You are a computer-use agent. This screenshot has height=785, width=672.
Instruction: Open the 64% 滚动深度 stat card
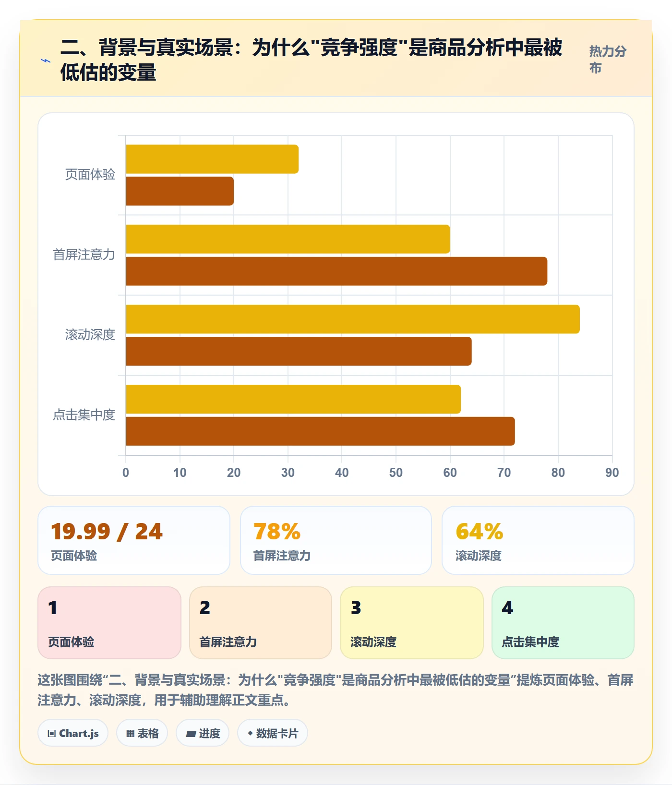[538, 540]
